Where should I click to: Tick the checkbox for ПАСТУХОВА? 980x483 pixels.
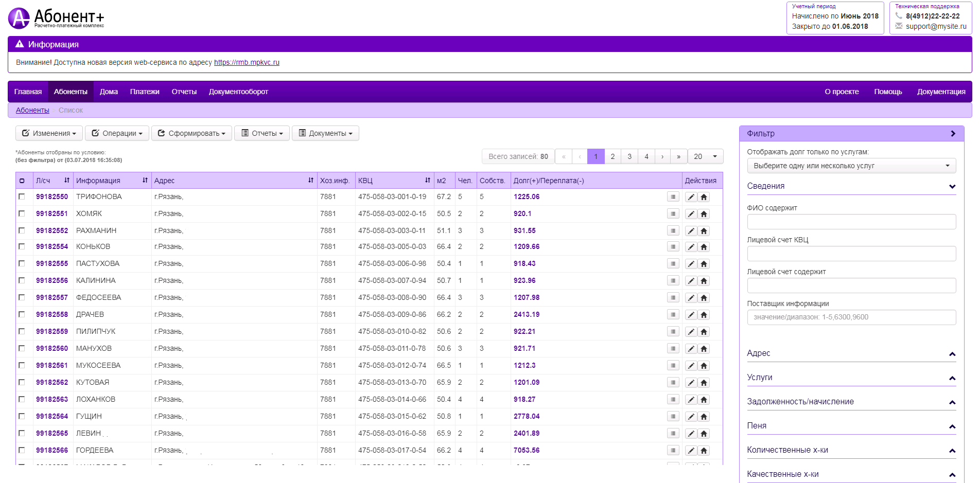(x=22, y=263)
